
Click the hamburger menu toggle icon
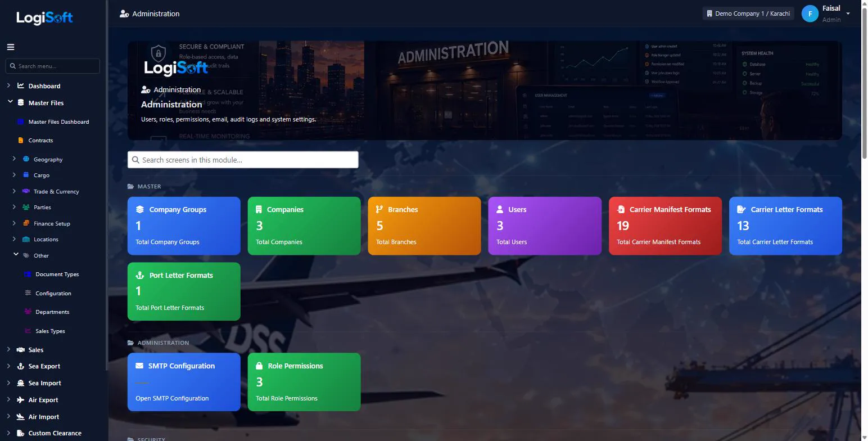[x=11, y=47]
